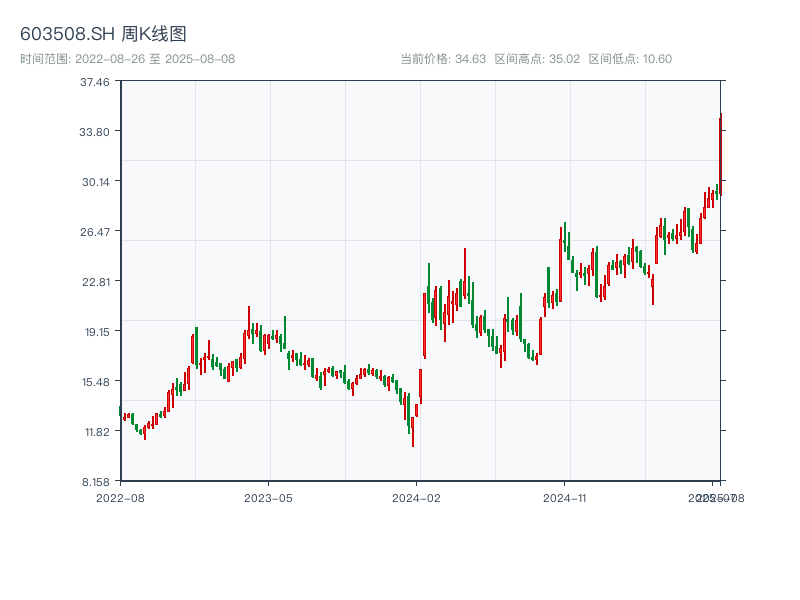This screenshot has height=600, width=800.
Task: Click the 11.82 price axis label
Action: tap(94, 432)
